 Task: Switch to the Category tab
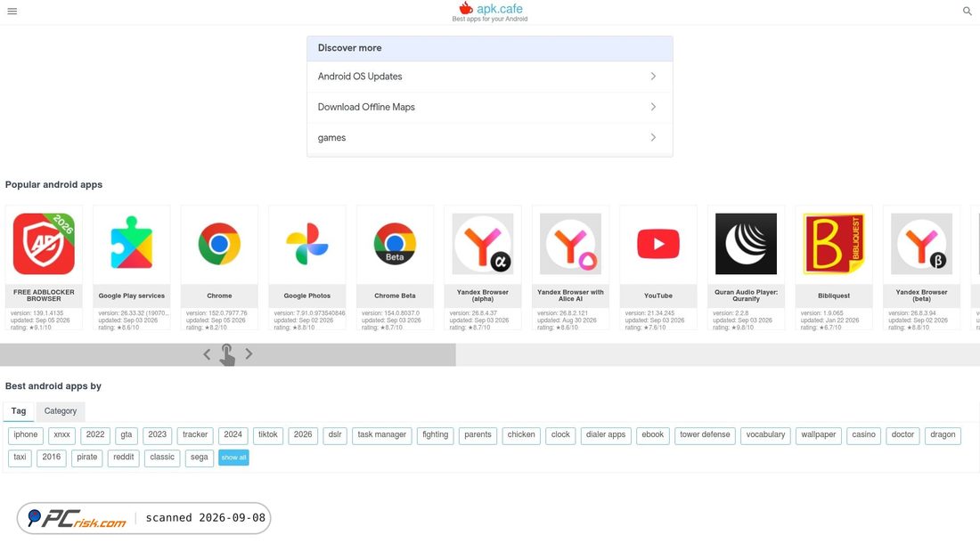pyautogui.click(x=61, y=411)
